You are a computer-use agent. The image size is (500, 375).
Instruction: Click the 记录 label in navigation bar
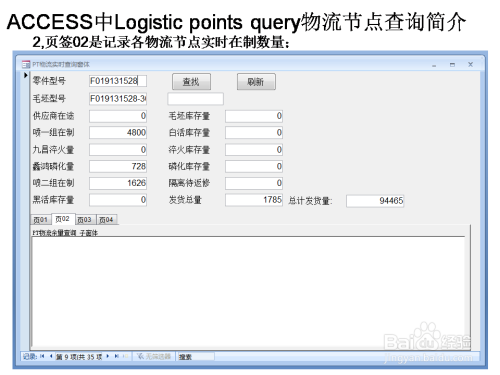30,357
